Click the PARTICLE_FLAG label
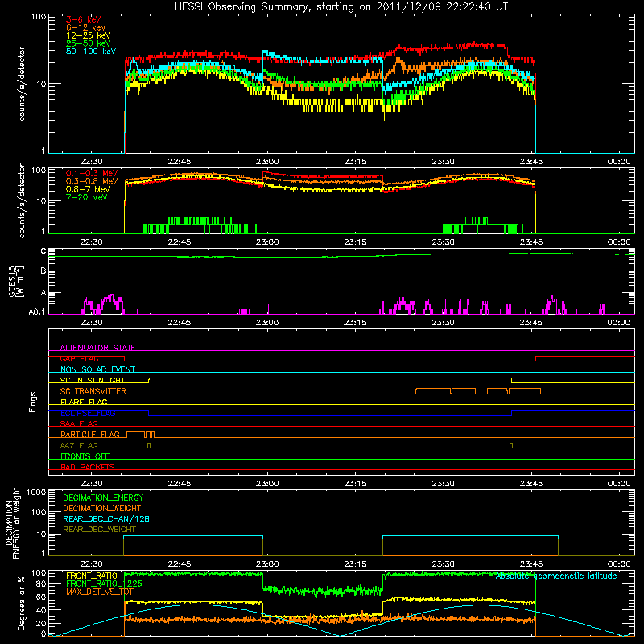Screen dimensions: 644x644 coord(90,434)
